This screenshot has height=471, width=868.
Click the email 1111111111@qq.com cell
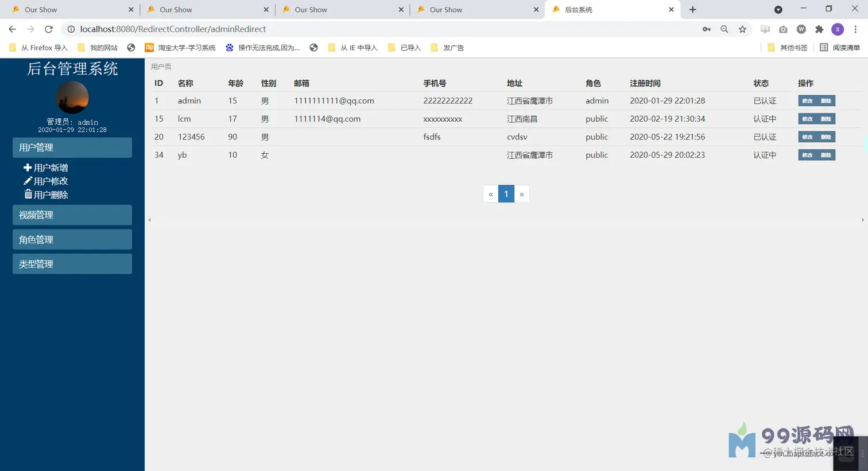pos(334,101)
